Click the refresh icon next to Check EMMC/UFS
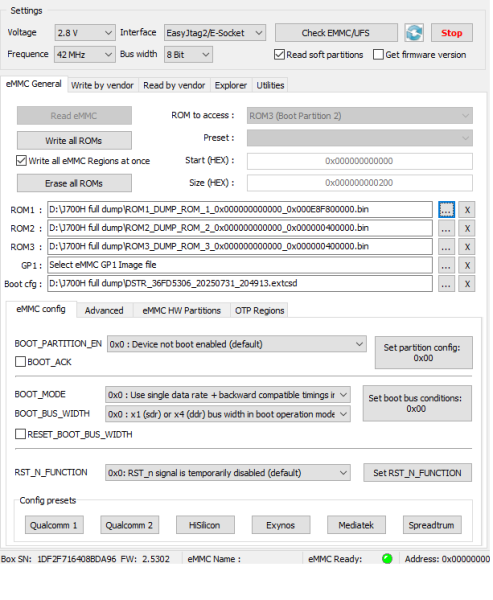Screen dimensions: 493x600 tap(414, 33)
